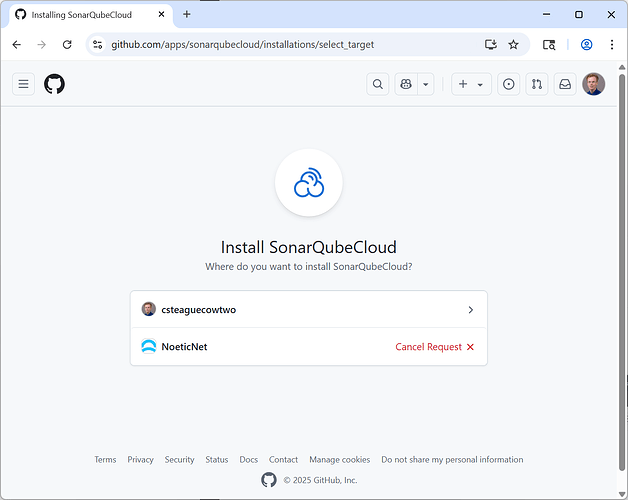Open the user profile avatar menu
The image size is (628, 500).
593,84
